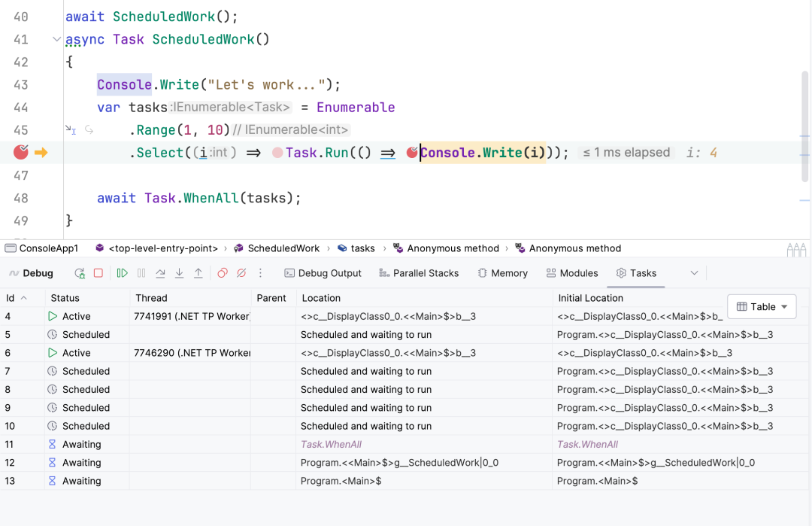
Task: Click the editor vertical scrollbar
Action: [804, 127]
